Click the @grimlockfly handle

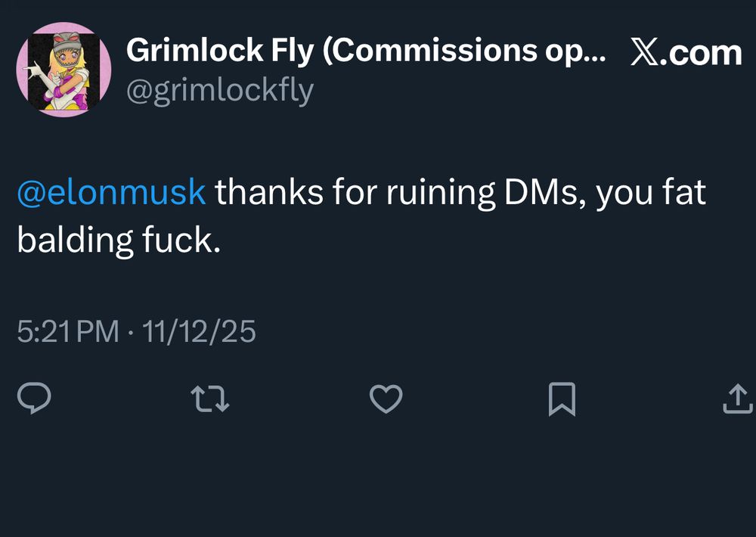click(219, 92)
